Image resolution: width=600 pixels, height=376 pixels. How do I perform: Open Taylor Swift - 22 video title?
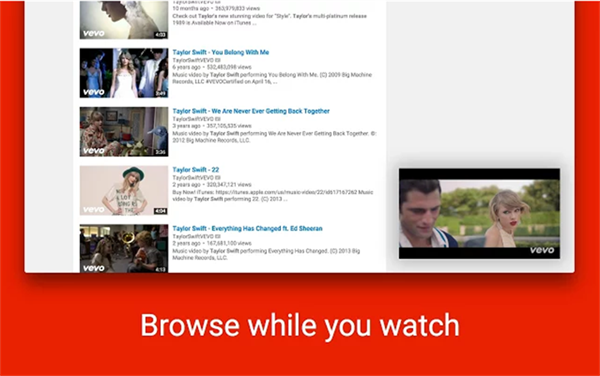tap(196, 170)
